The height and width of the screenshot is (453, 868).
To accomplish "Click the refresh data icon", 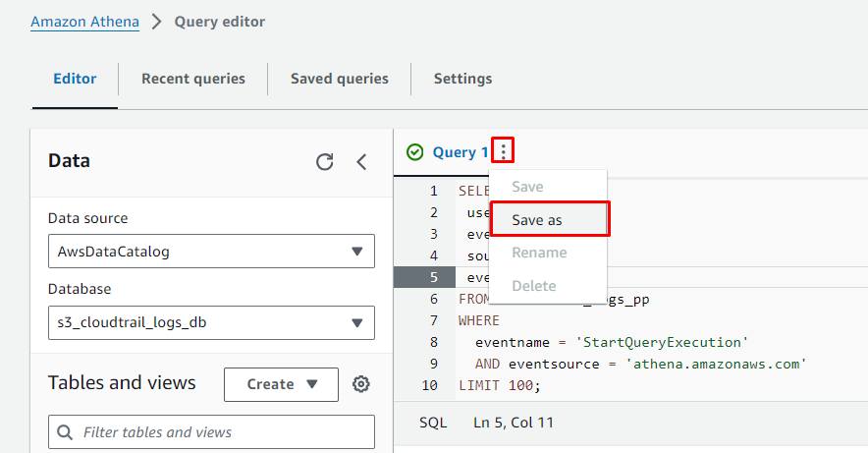I will [324, 162].
